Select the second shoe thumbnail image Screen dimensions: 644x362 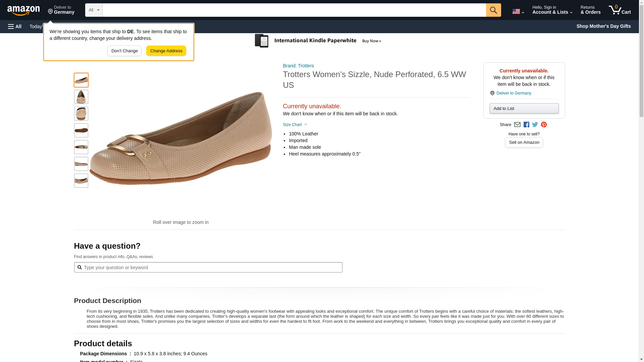click(x=81, y=97)
